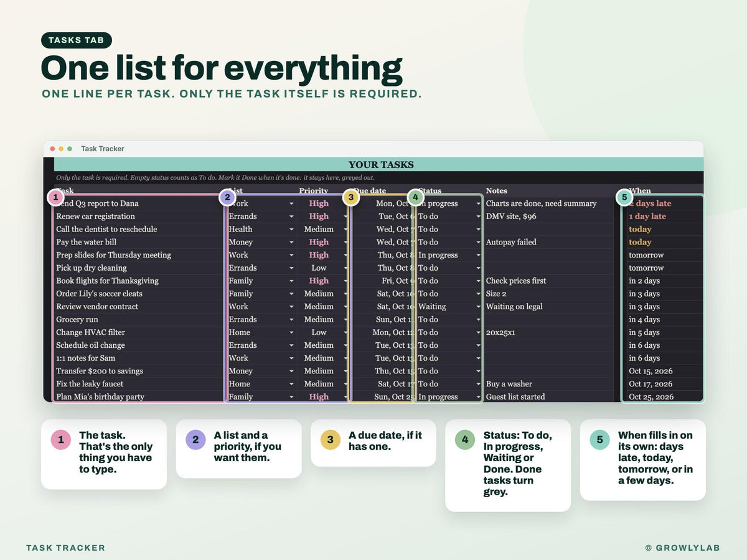
Task: Open Status dropdown for Change HVAC filter
Action: coord(479,333)
